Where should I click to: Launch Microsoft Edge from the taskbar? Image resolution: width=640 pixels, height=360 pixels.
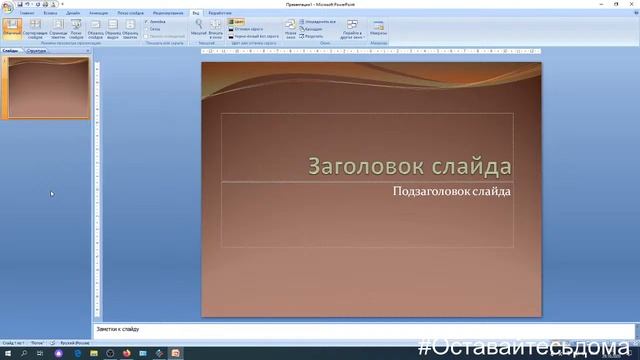(x=78, y=353)
